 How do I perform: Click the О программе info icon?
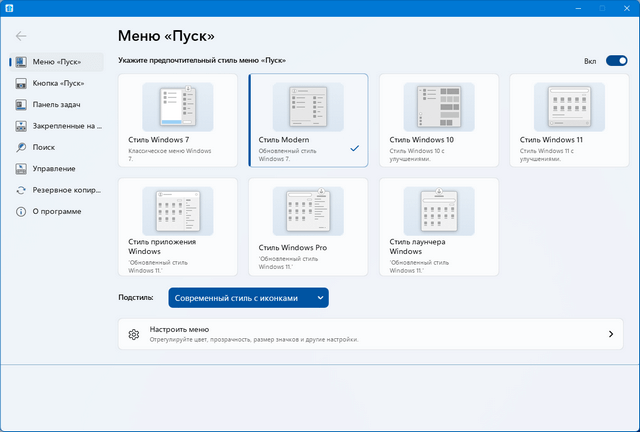[21, 212]
